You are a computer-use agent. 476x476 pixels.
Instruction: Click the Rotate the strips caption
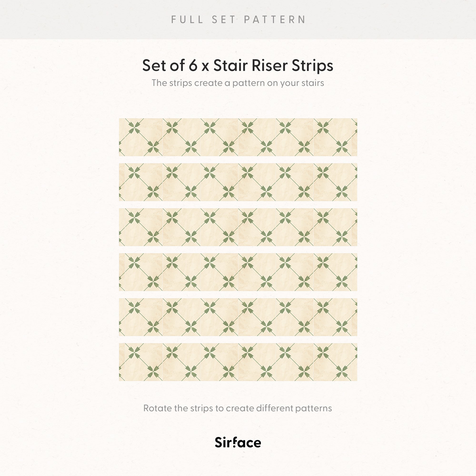(238, 408)
